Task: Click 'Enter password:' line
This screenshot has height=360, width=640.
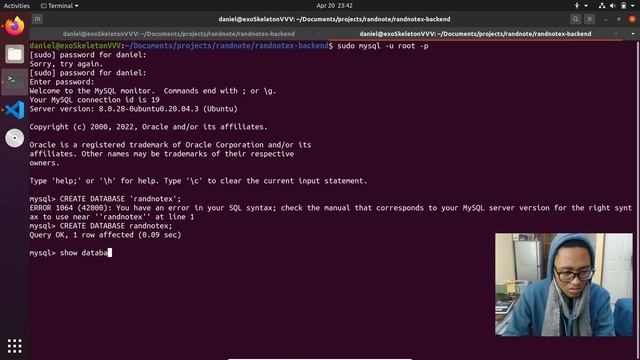Action: 62,82
